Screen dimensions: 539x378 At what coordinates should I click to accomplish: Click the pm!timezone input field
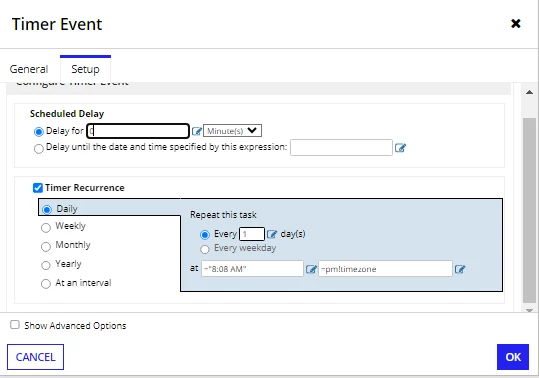[385, 268]
